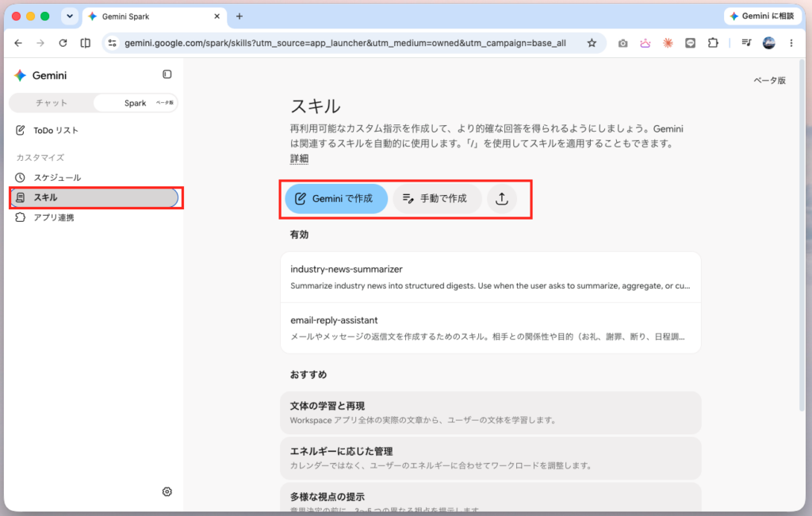Open industry-news-summarizer skill

point(490,277)
